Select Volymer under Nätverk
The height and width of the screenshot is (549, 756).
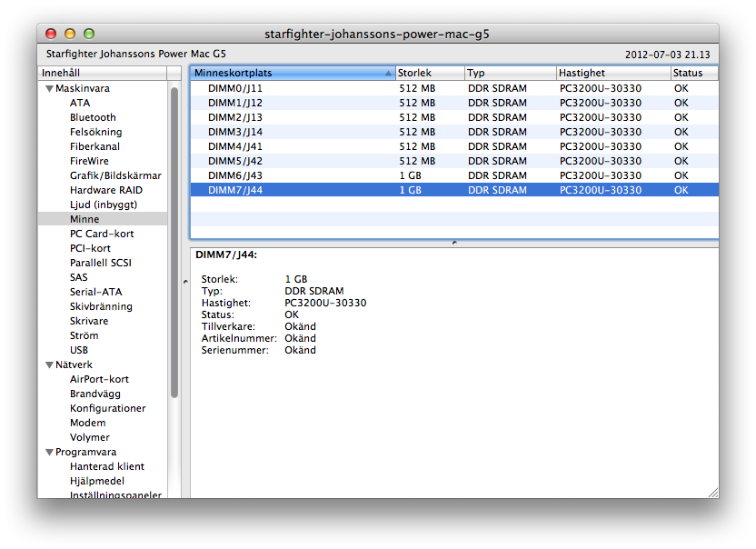click(x=90, y=437)
